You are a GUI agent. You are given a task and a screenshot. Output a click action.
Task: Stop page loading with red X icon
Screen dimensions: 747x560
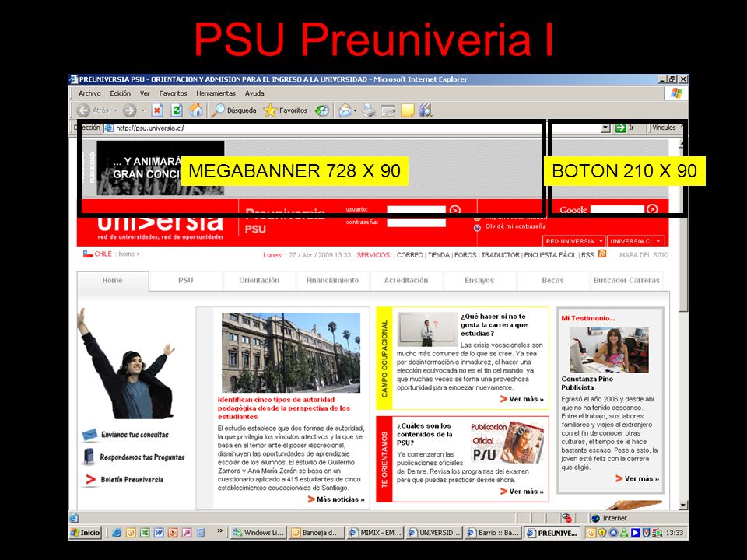157,110
